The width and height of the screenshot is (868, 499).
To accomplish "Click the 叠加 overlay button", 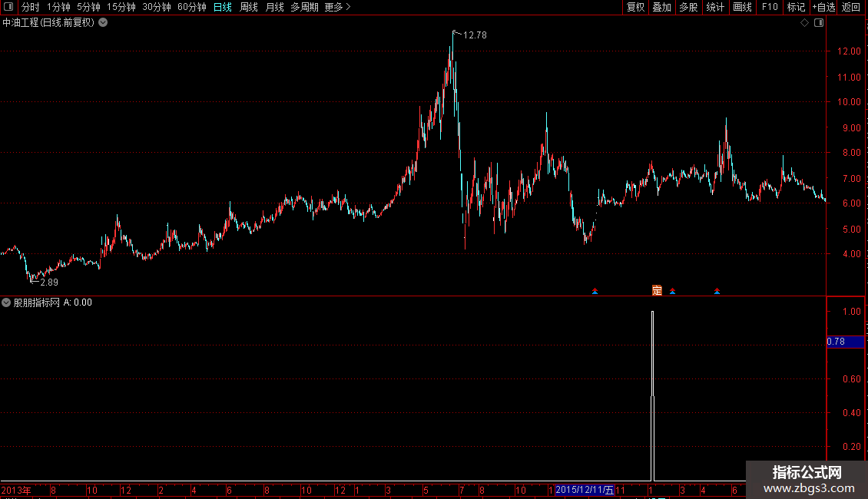I will coord(661,7).
